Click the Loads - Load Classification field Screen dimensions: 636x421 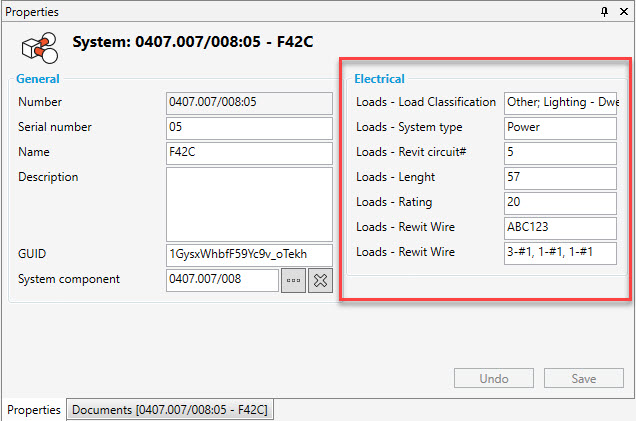[560, 102]
